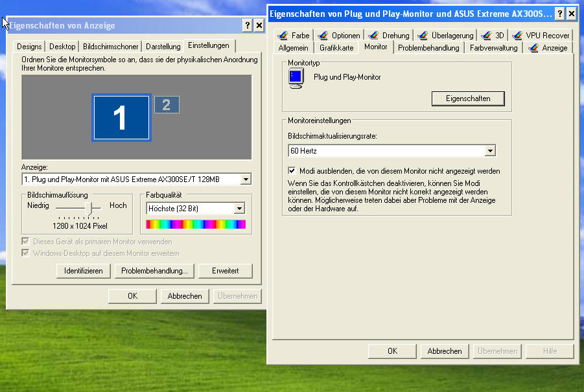Open the Anzeige tab with ATI icon

(x=548, y=48)
